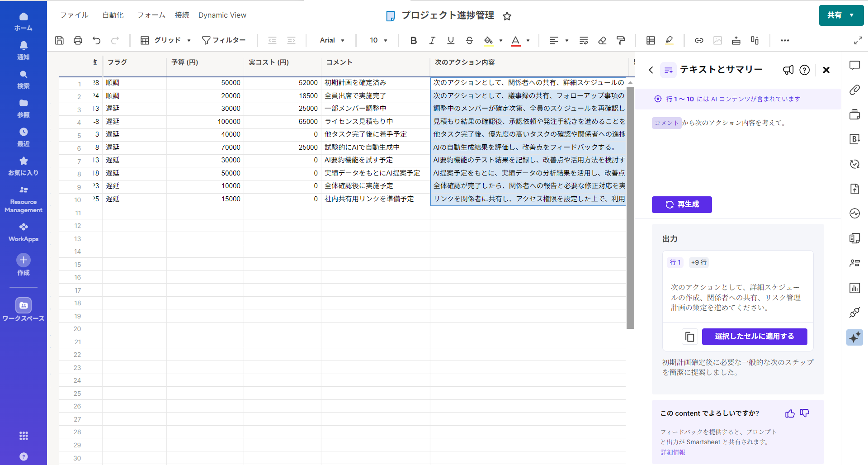Expand the グリッド view dropdown
The width and height of the screenshot is (868, 465).
click(x=165, y=40)
